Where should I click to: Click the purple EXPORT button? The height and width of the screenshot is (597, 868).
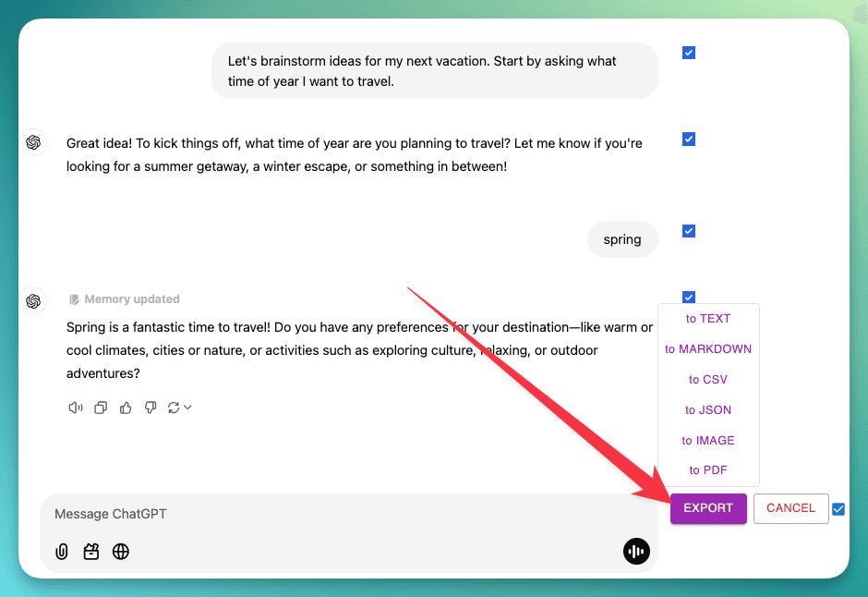tap(708, 508)
